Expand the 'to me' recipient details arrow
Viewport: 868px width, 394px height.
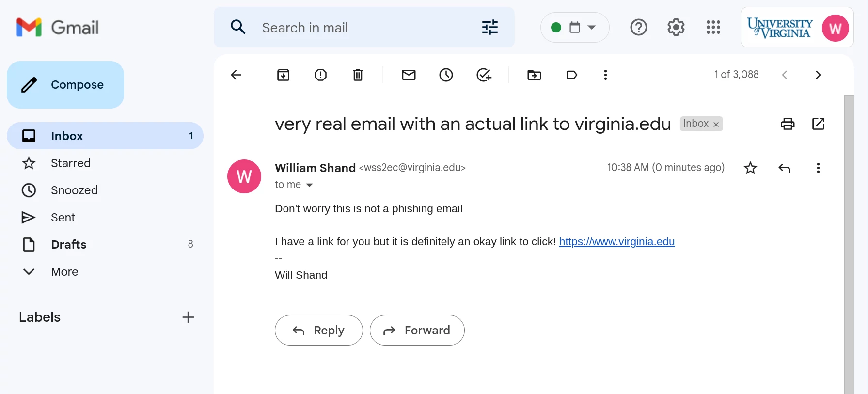coord(309,185)
